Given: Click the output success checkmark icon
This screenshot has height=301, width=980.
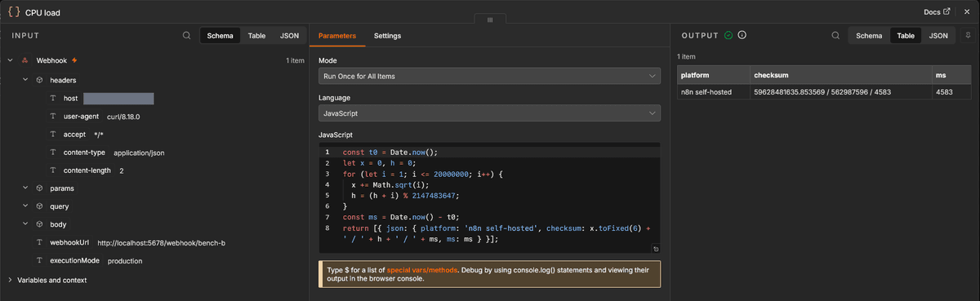Looking at the screenshot, I should coord(728,35).
